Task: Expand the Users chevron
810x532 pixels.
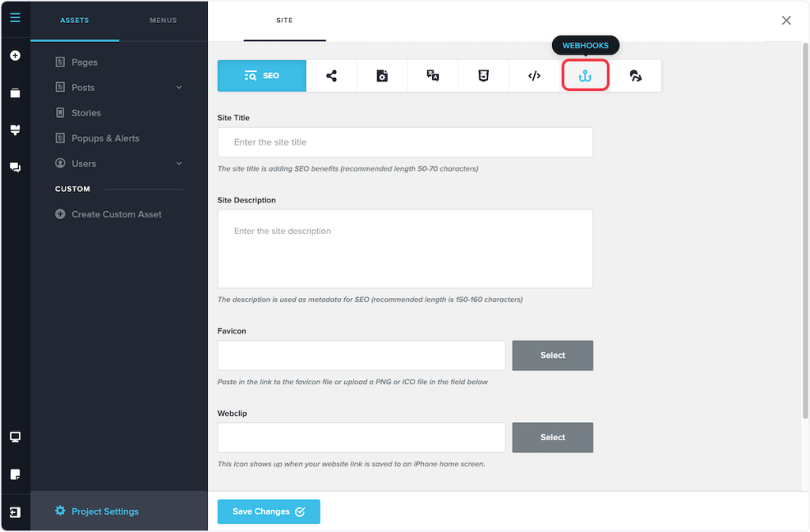Action: [x=179, y=164]
